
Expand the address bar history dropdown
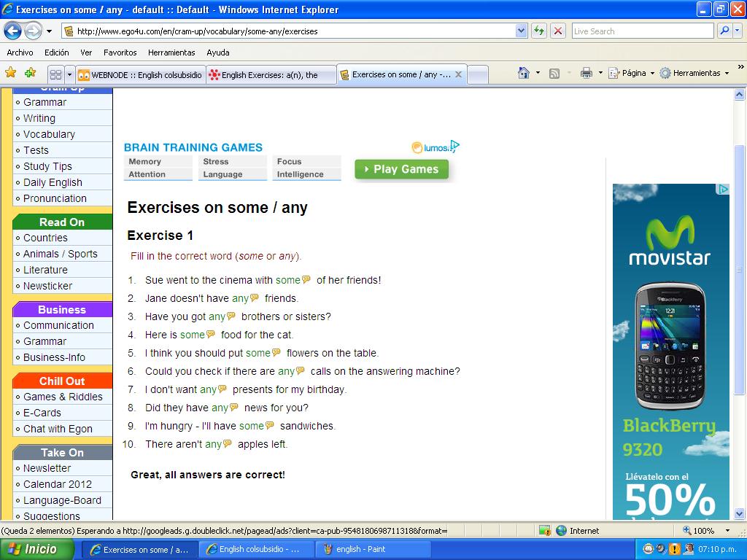(x=521, y=31)
